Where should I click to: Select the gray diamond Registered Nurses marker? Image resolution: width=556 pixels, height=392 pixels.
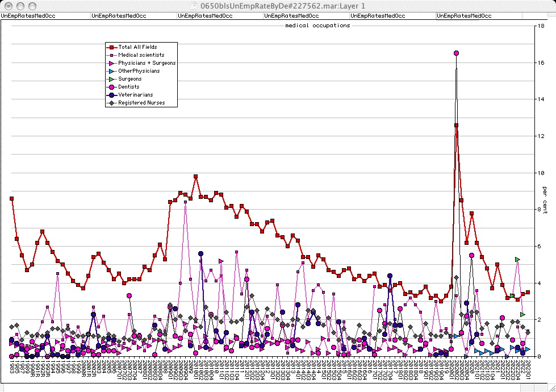[112, 103]
